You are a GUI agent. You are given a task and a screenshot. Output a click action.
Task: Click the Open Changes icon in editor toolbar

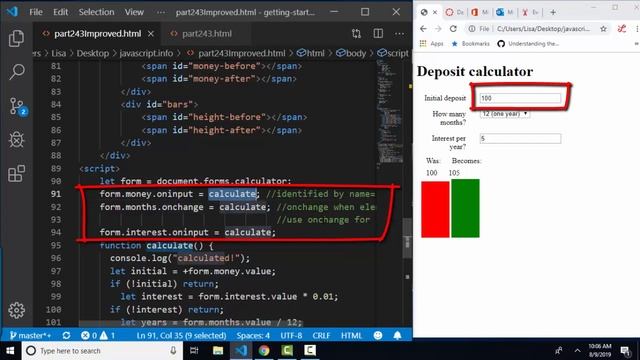pyautogui.click(x=356, y=33)
